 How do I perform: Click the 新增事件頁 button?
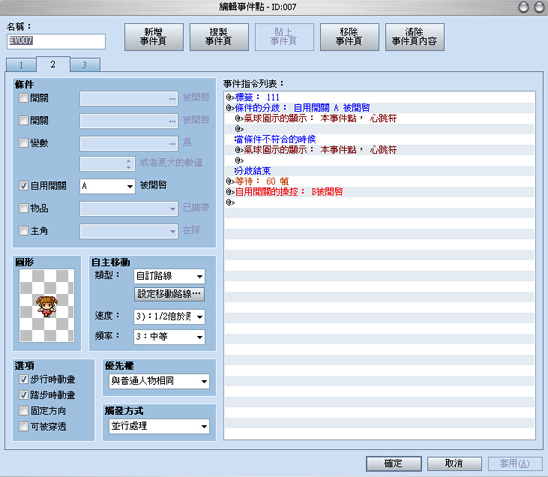click(154, 37)
